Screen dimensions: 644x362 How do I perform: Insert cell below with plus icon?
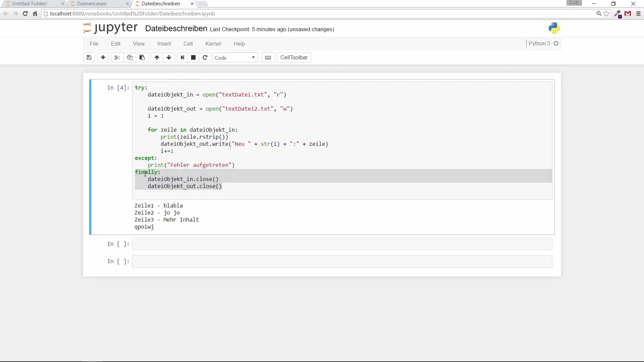(103, 58)
